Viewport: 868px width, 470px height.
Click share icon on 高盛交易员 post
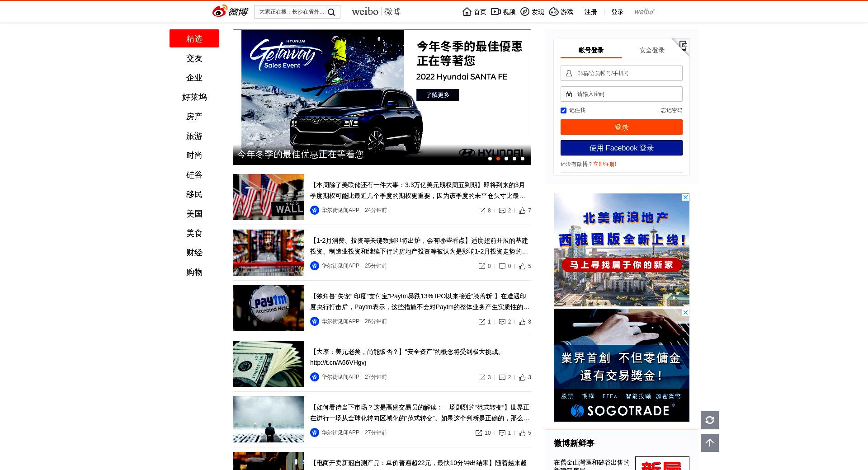[479, 433]
